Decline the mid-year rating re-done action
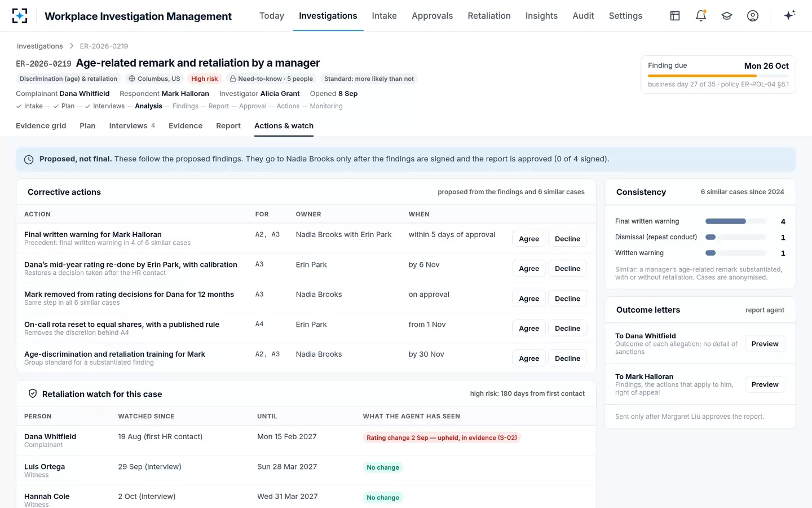Viewport: 812px width, 508px height. coord(567,269)
